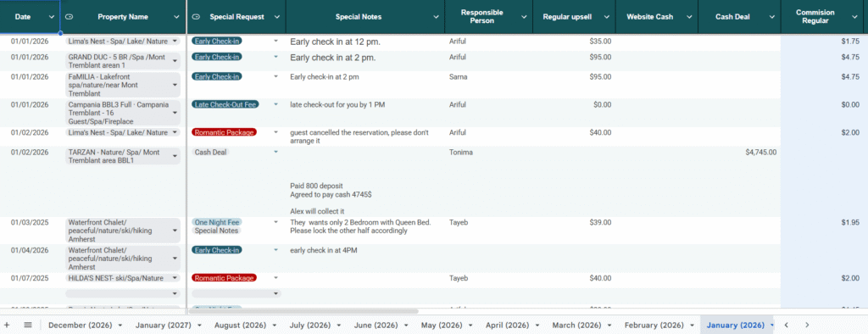Switch to the July (2026) sheet tab
The height and width of the screenshot is (334, 868).
[310, 326]
